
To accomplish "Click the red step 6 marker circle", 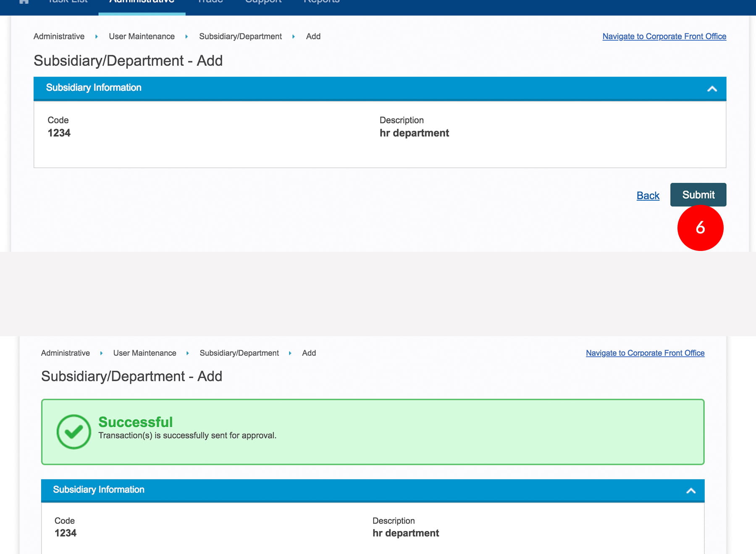I will click(700, 228).
